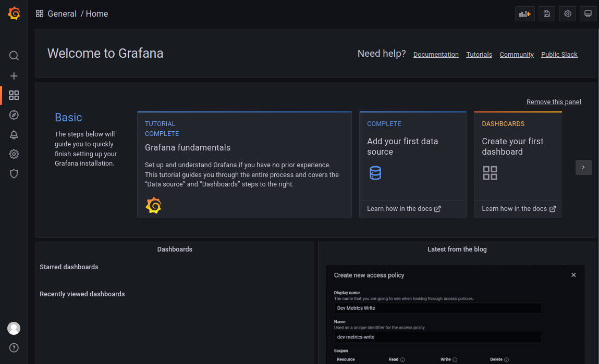Click the Add panel toolbar icon

pos(525,14)
